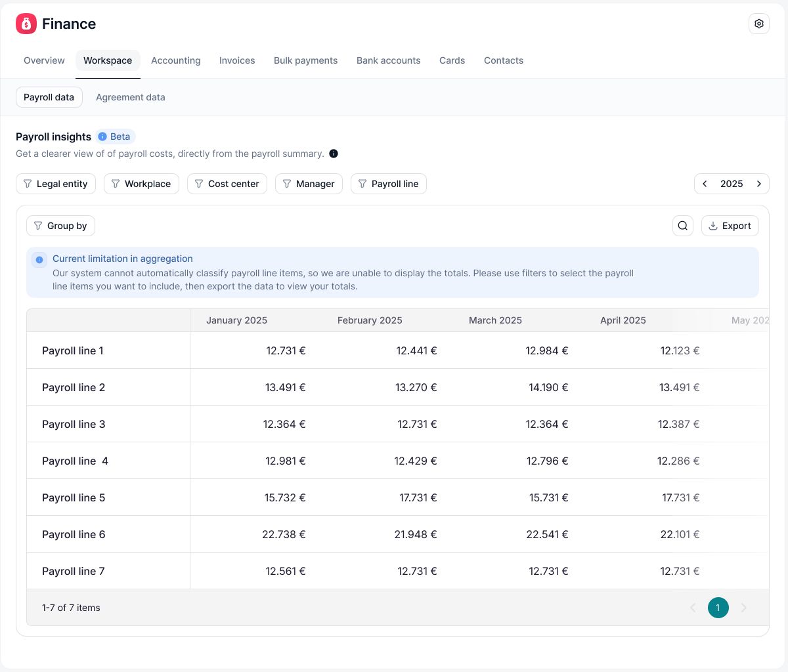The image size is (788, 672).
Task: Click the March 2025 column header
Action: 495,320
